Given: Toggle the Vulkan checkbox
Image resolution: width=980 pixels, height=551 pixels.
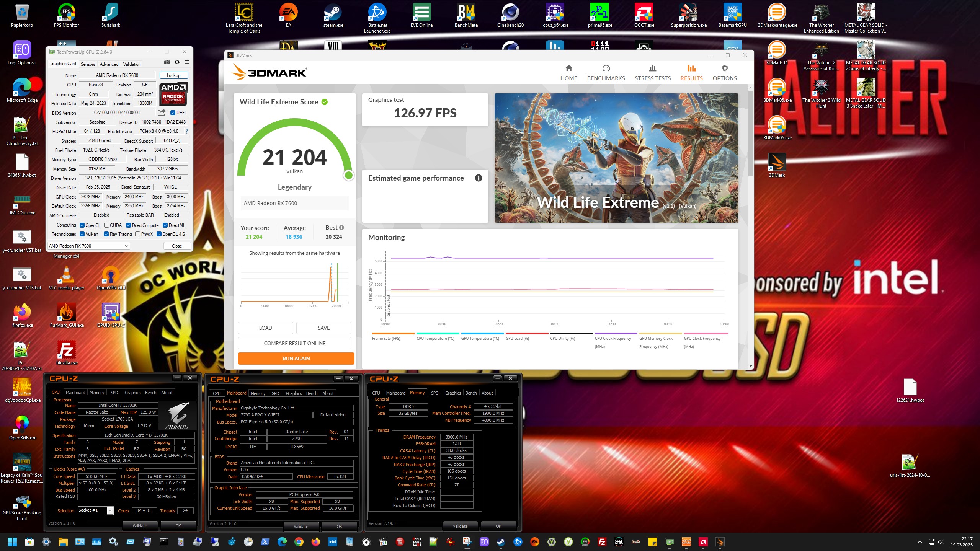Looking at the screenshot, I should tap(82, 234).
